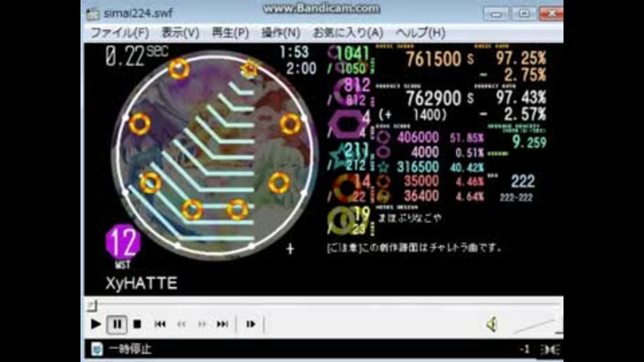Image resolution: width=644 pixels, height=362 pixels.
Task: Mute audio with the speaker icon
Action: (492, 324)
